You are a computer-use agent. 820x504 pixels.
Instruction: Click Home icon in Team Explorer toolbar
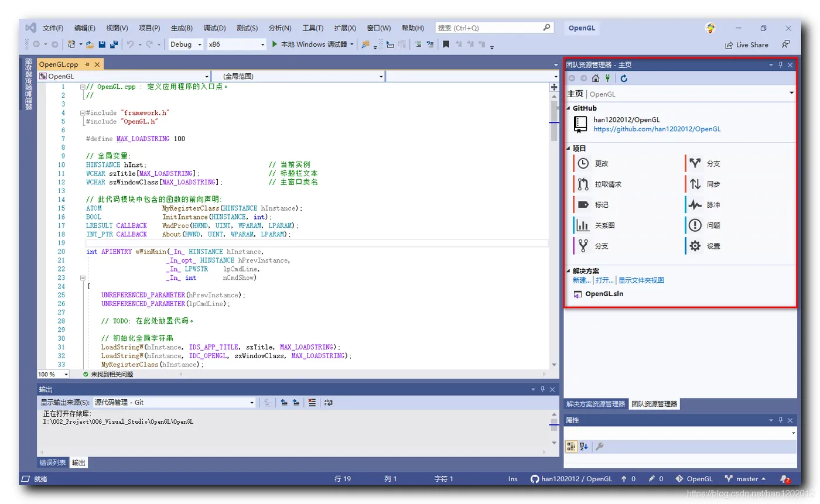(x=596, y=78)
